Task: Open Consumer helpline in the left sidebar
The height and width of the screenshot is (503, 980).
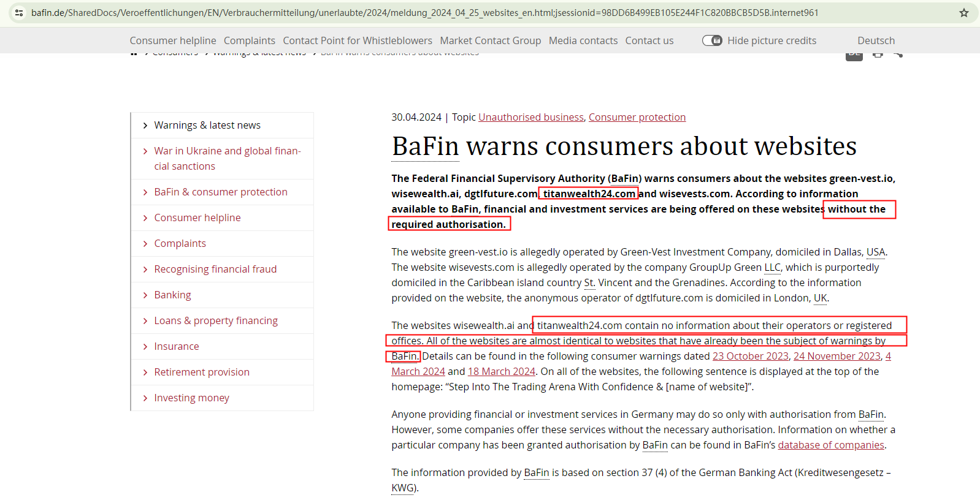Action: (x=197, y=217)
